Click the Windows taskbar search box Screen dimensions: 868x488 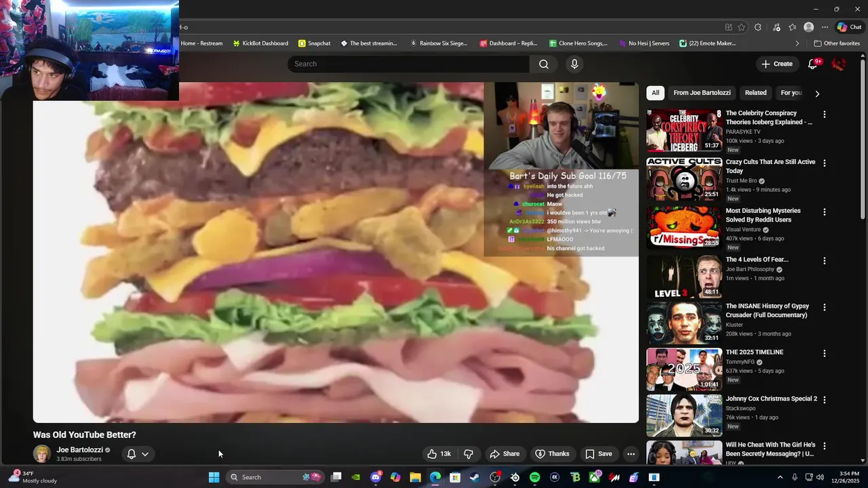275,477
